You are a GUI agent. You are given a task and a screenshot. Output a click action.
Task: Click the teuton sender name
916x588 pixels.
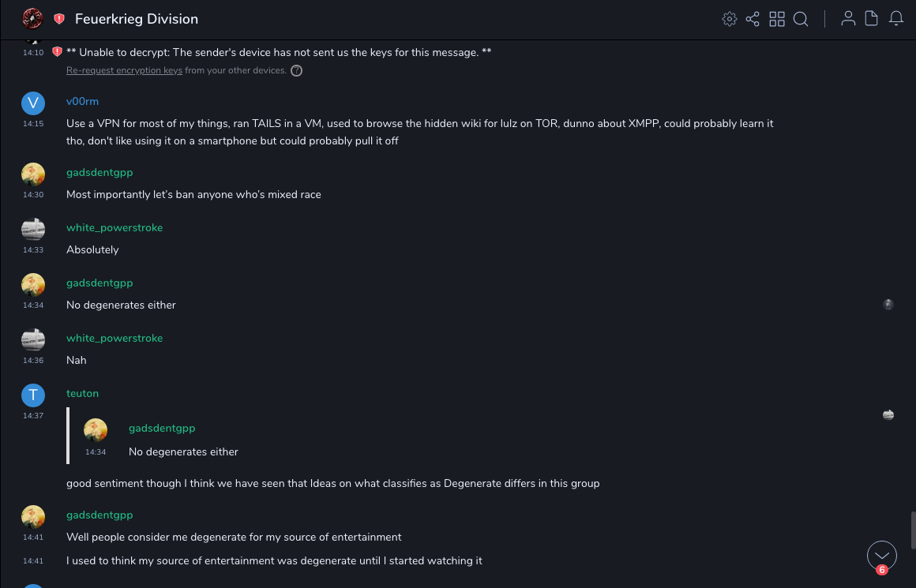82,393
